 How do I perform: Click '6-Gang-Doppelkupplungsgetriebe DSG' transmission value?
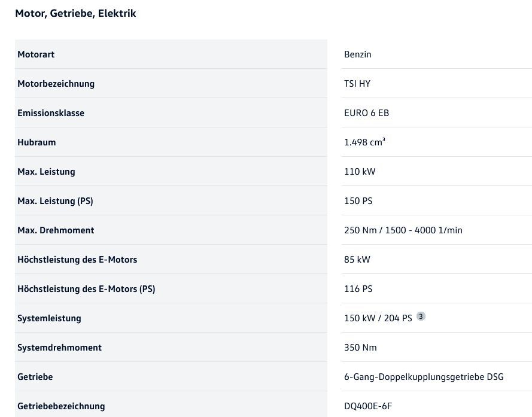click(424, 377)
